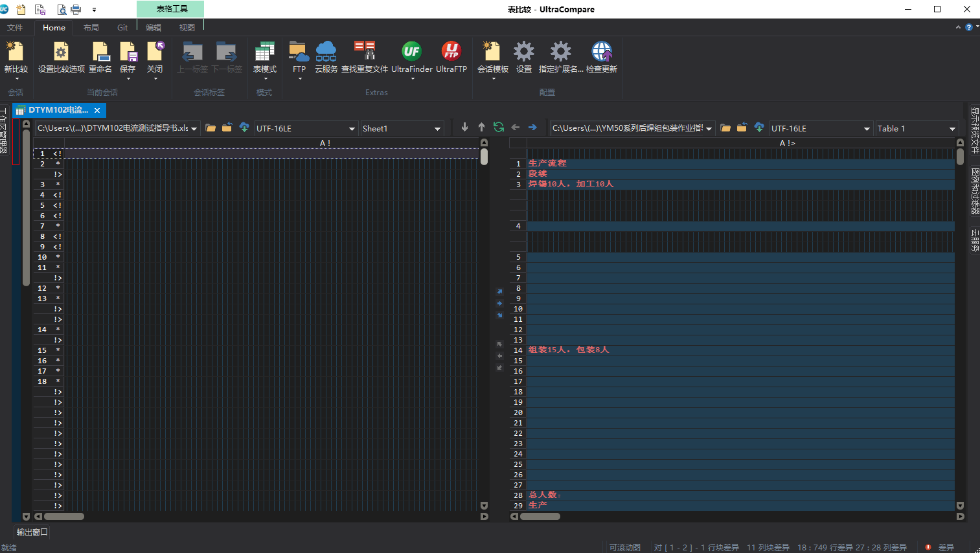Image resolution: width=980 pixels, height=553 pixels.
Task: Select the Home ribbon tab
Action: pyautogui.click(x=54, y=27)
